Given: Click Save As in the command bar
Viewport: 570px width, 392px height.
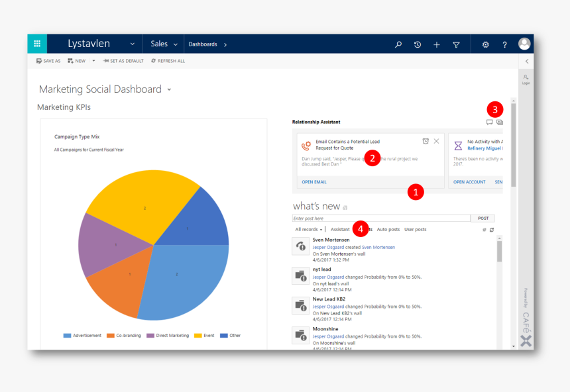Looking at the screenshot, I should [x=48, y=61].
